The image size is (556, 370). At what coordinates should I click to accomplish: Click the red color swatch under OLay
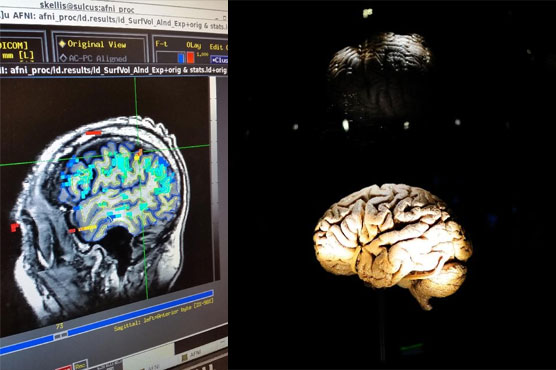[x=190, y=57]
